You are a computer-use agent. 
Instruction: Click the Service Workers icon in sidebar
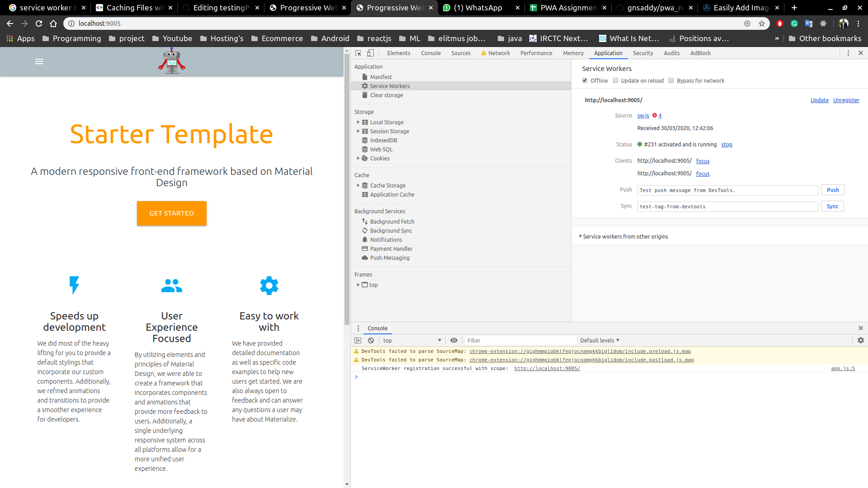(364, 86)
